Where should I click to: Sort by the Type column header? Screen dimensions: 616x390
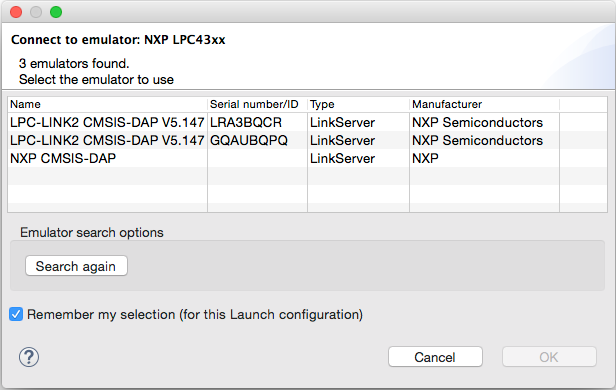(x=358, y=104)
